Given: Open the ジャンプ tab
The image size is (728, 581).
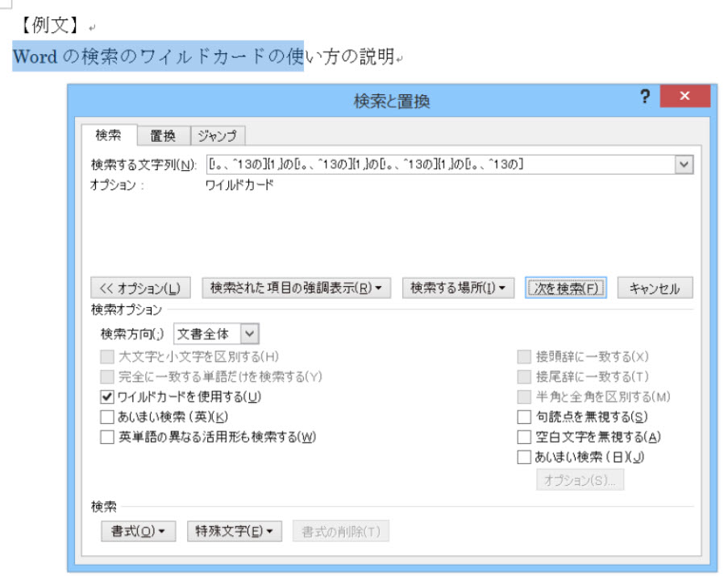Looking at the screenshot, I should tap(218, 135).
